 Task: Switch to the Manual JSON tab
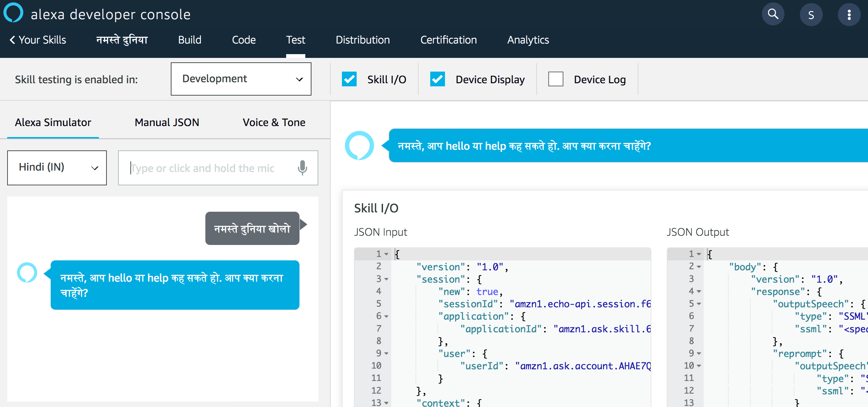(167, 122)
